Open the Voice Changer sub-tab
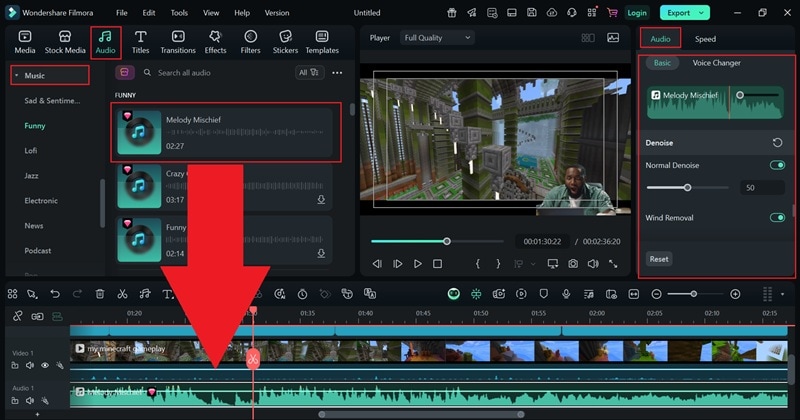This screenshot has width=800, height=420. 716,63
